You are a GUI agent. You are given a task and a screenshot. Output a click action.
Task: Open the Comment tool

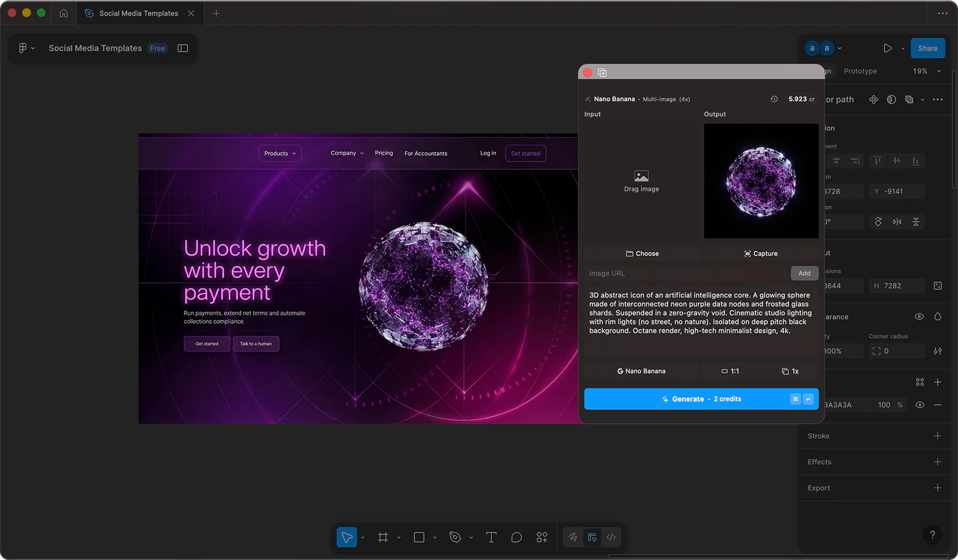tap(517, 537)
